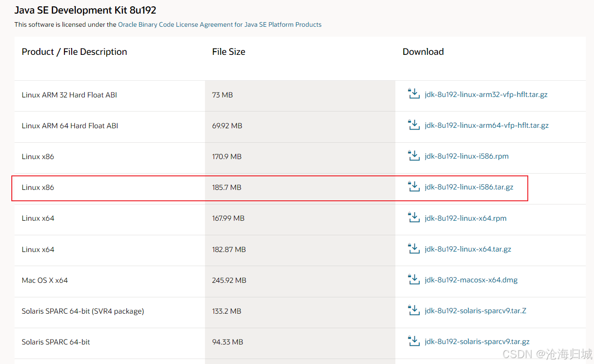Select Linux ARM 32 Hard Float ABI text
Screen dimensions: 594x364
[69, 95]
